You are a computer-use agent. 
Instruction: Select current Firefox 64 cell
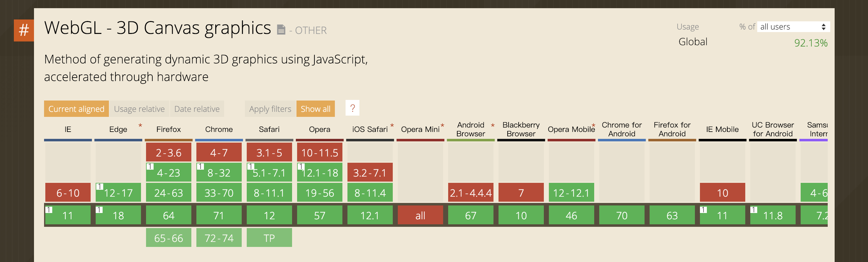tap(168, 215)
